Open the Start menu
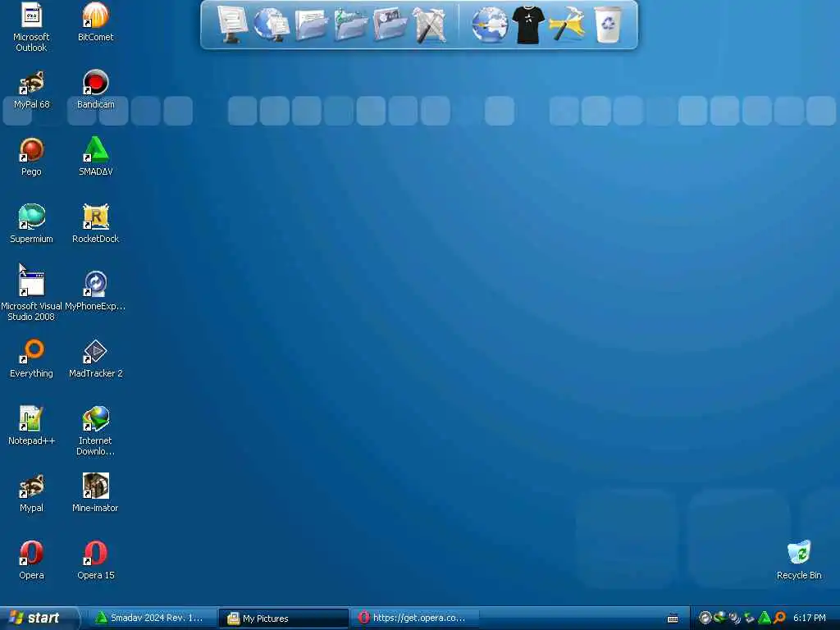The image size is (840, 630). [39, 618]
